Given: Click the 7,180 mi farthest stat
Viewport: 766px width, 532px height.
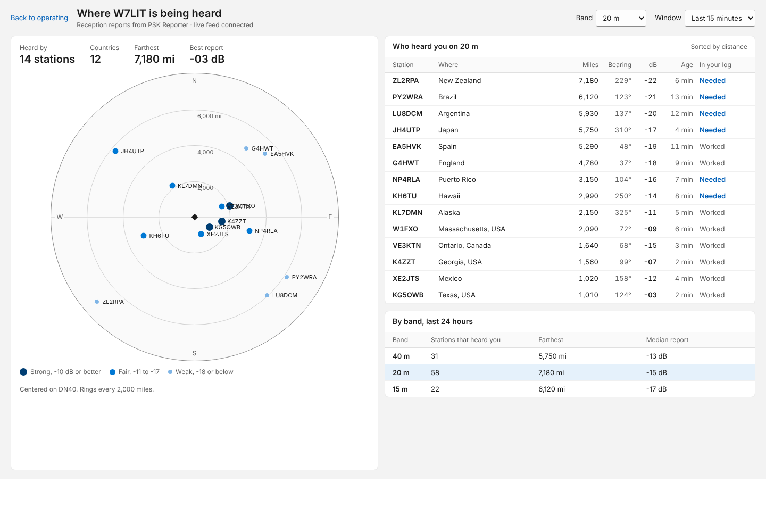Looking at the screenshot, I should (x=154, y=59).
